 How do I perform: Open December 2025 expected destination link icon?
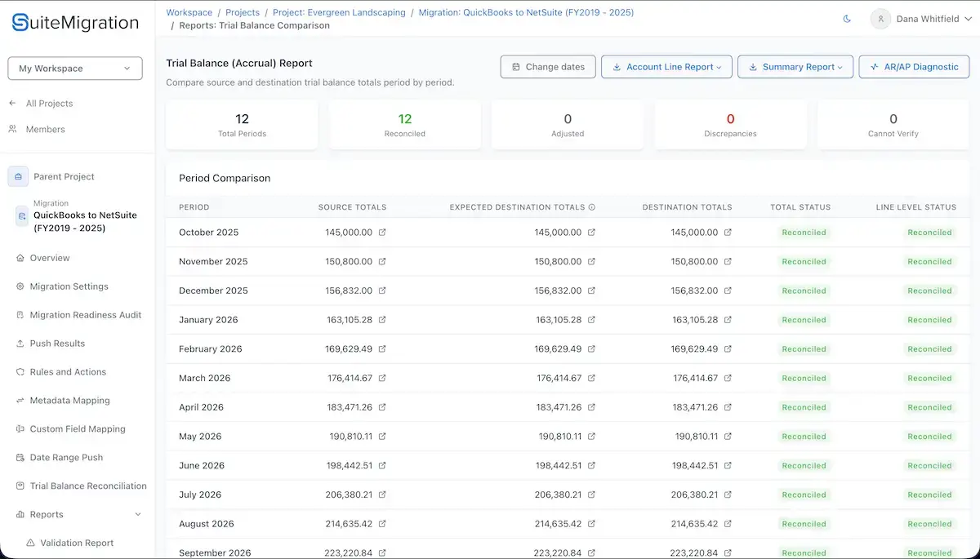coord(592,291)
